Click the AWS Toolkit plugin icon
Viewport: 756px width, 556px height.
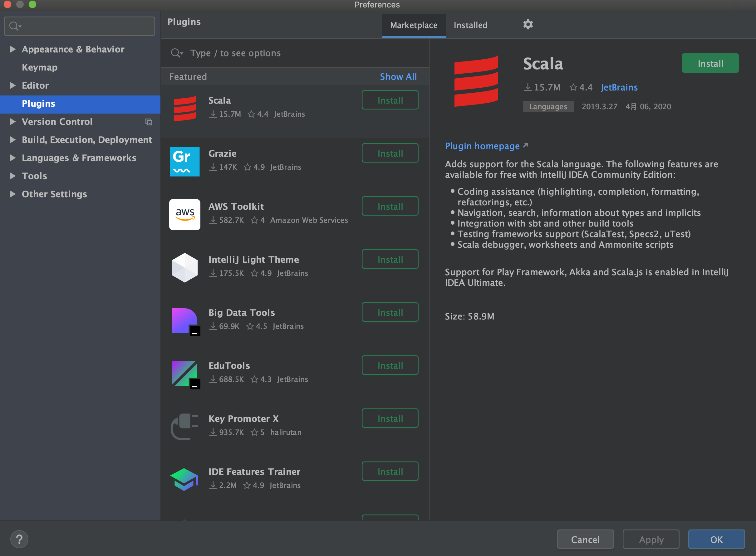[x=184, y=215]
